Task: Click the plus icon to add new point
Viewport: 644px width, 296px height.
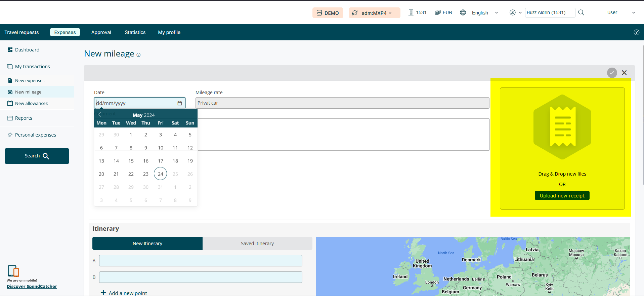Action: pyautogui.click(x=103, y=293)
